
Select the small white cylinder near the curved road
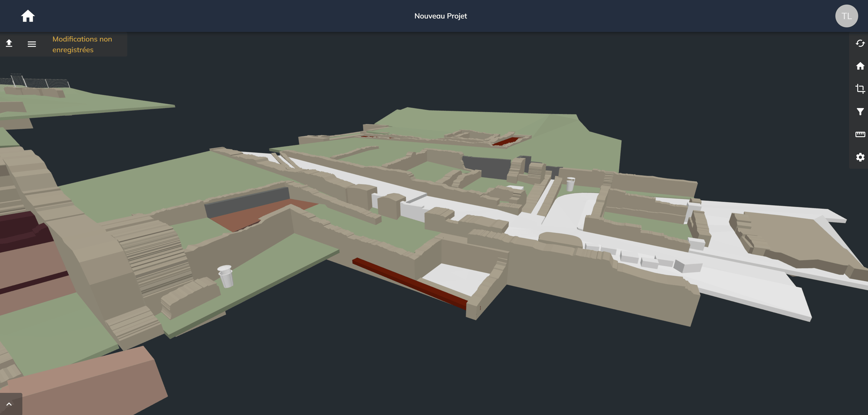[570, 184]
